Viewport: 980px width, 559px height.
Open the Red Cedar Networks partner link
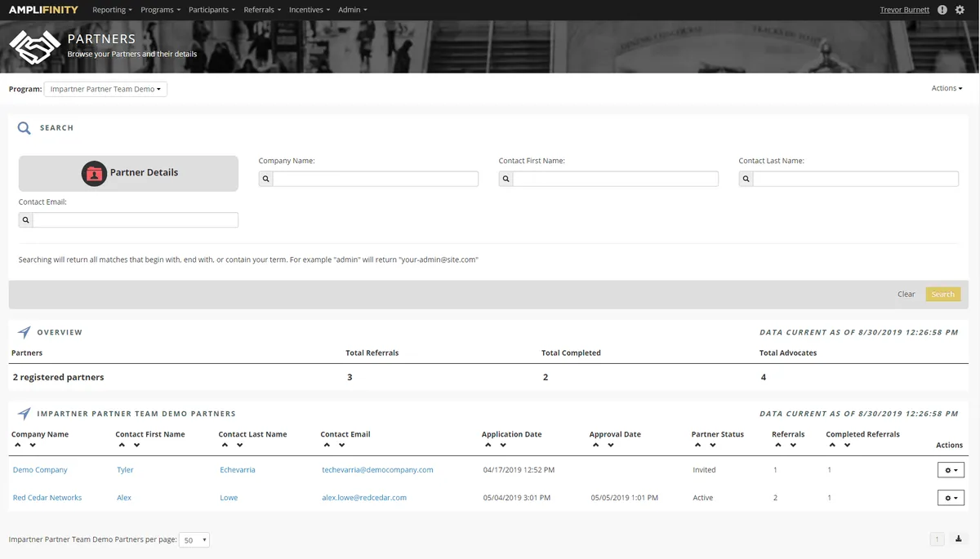coord(48,497)
